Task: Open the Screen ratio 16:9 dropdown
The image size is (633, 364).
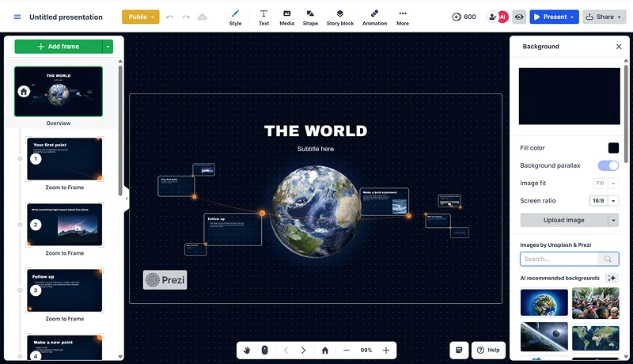Action: pyautogui.click(x=604, y=200)
